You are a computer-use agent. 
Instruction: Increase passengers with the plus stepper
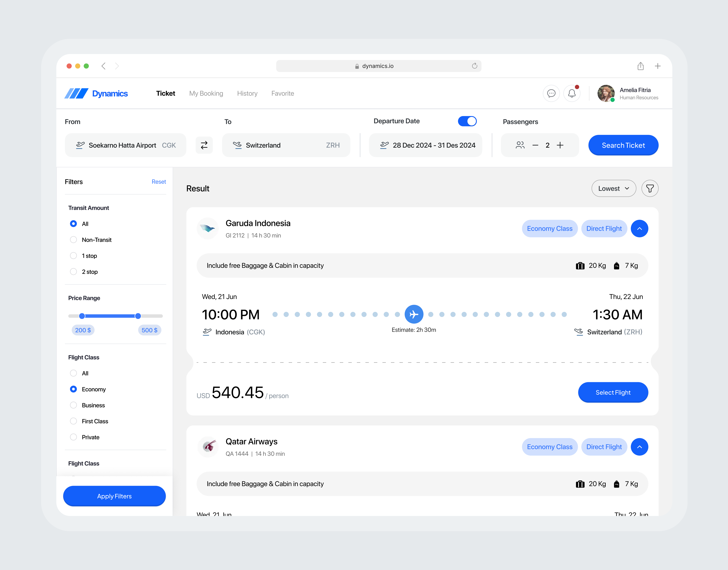560,145
